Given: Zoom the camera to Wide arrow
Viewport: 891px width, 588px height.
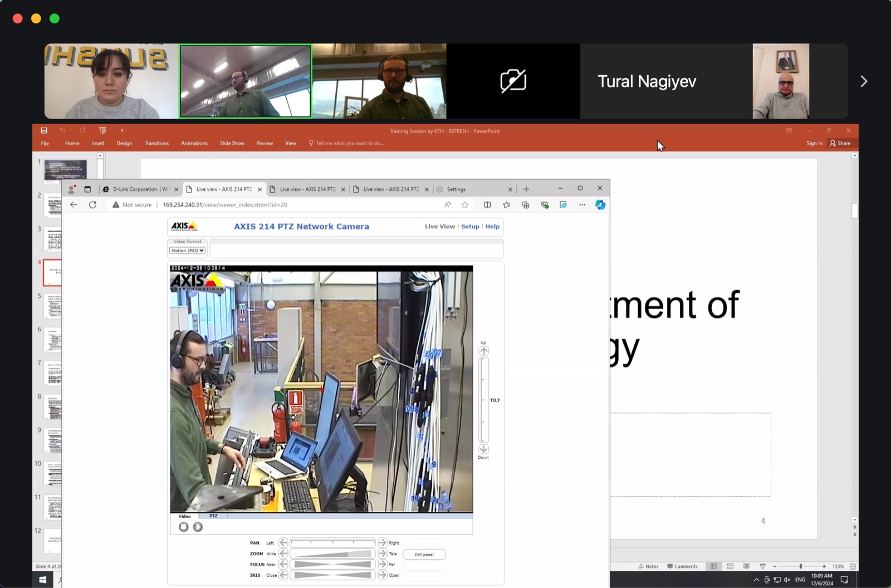Looking at the screenshot, I should [x=283, y=553].
